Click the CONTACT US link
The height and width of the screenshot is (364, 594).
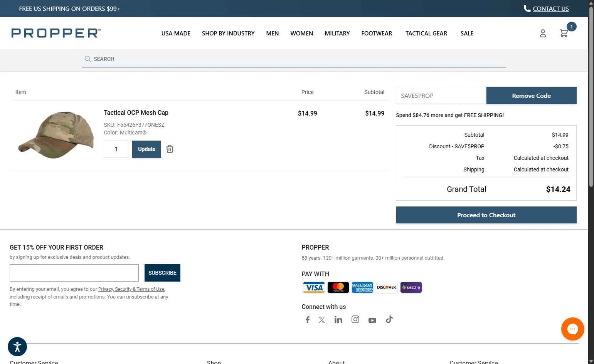(x=551, y=8)
